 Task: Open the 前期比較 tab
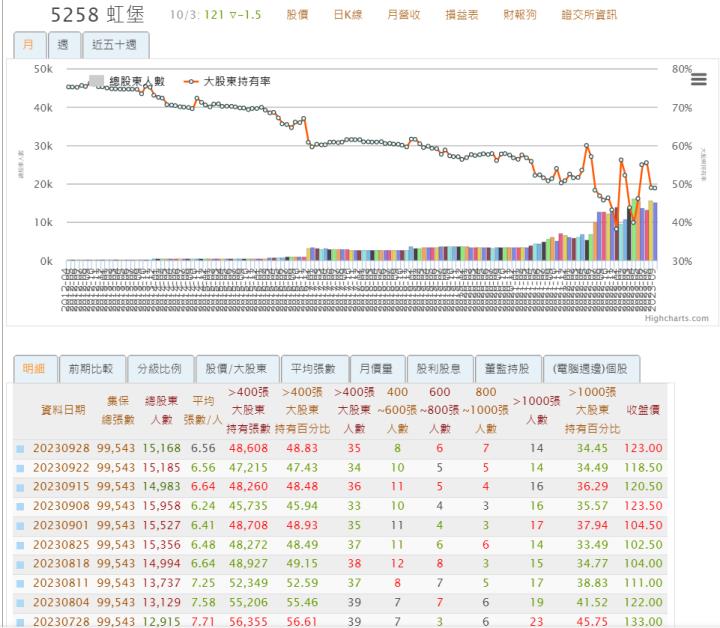[x=92, y=369]
